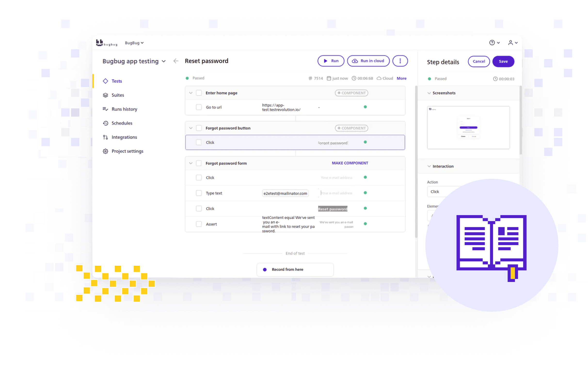Click green status dot of Go to url
The height and width of the screenshot is (374, 588).
pos(365,107)
